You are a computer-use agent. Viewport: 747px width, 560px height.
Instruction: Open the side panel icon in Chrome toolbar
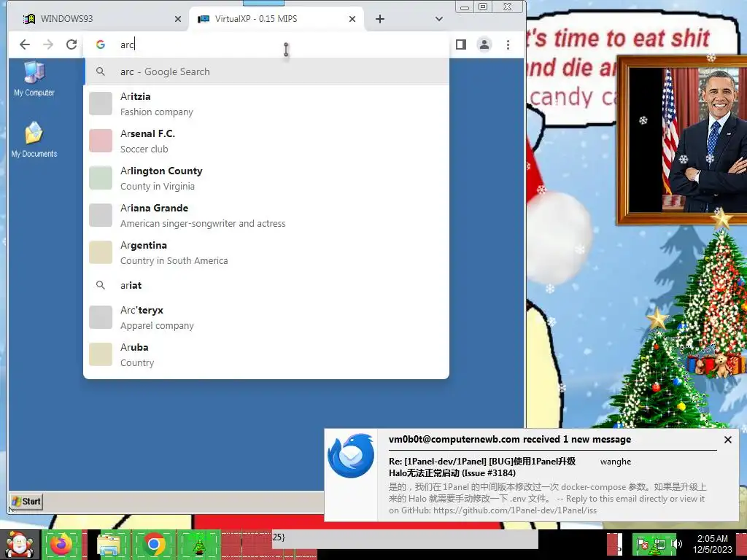click(x=461, y=44)
